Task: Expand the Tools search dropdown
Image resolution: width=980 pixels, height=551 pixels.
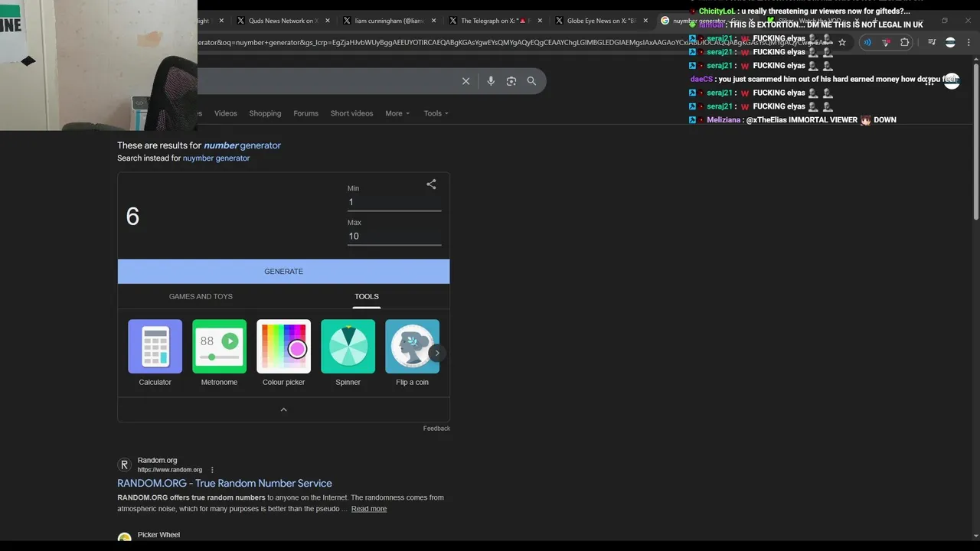Action: (436, 113)
